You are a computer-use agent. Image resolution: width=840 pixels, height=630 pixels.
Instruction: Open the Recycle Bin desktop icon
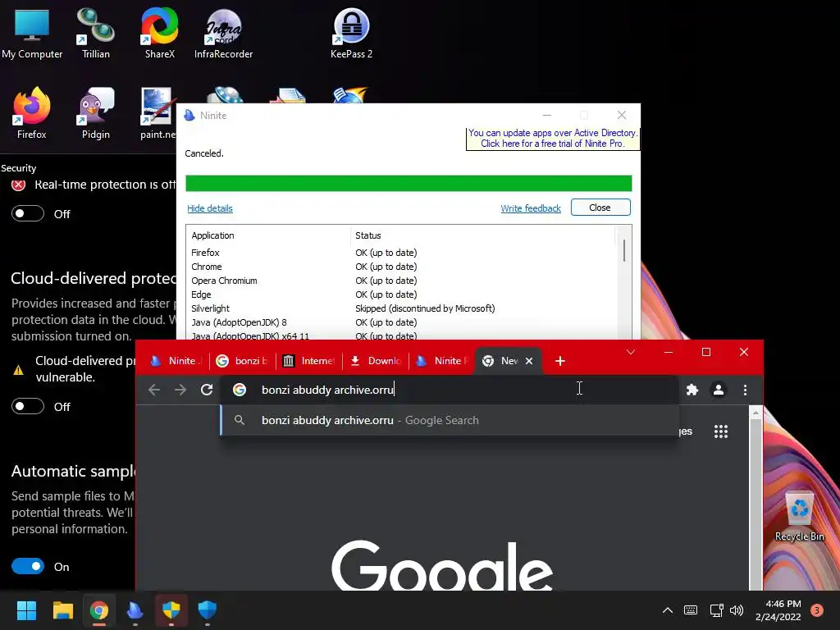coord(799,517)
